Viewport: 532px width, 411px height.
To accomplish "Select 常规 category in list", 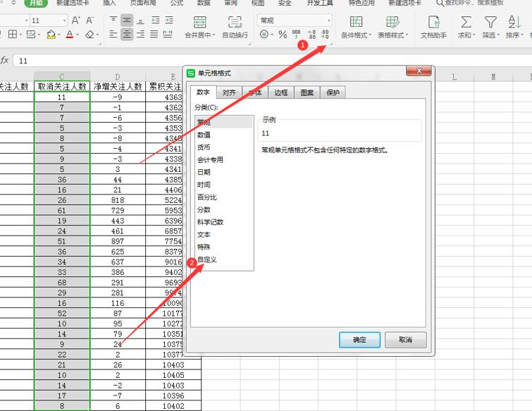I will (x=224, y=122).
